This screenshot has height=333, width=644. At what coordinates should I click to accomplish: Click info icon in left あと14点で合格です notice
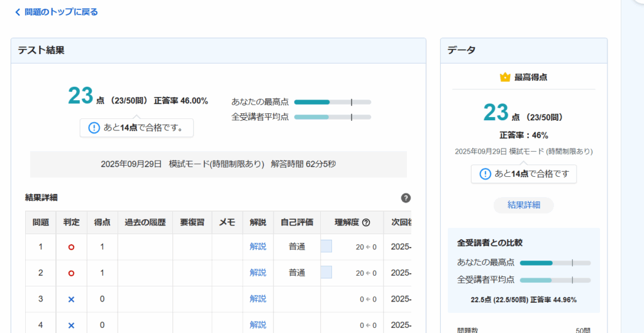tap(94, 128)
